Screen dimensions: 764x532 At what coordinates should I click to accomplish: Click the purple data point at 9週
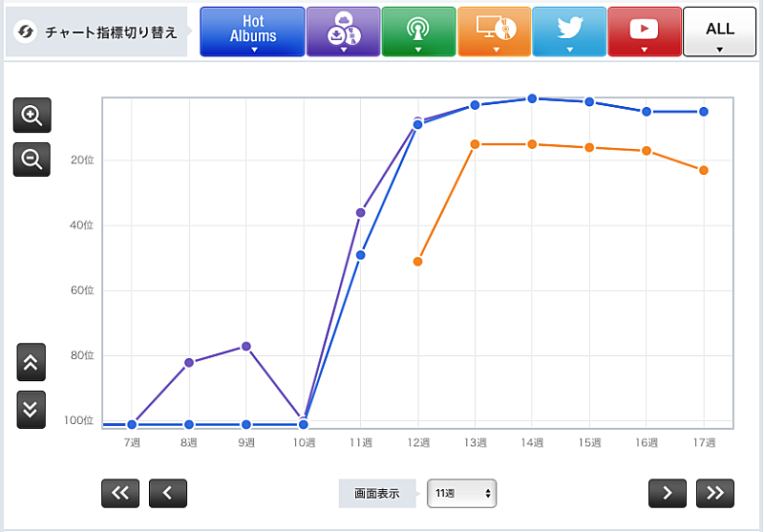pyautogui.click(x=246, y=346)
